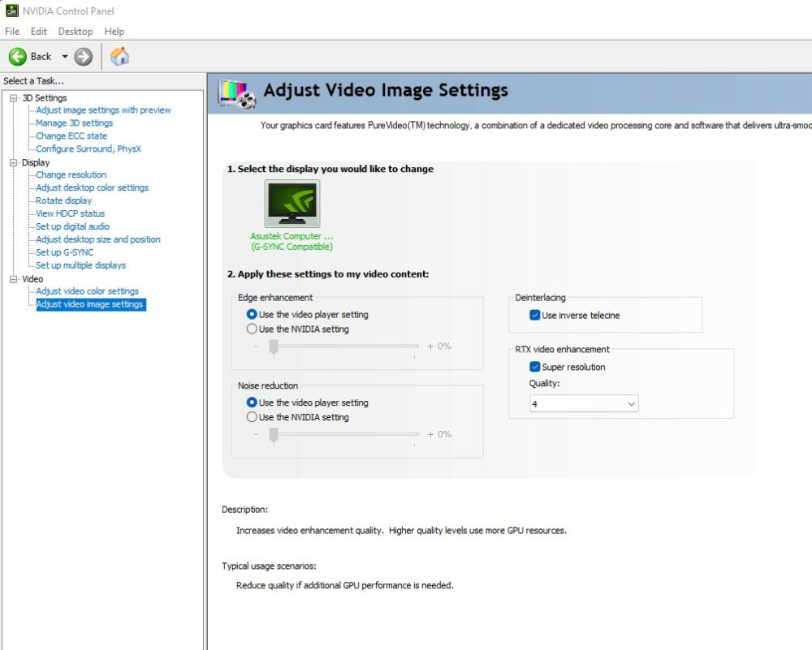Viewport: 812px width, 650px height.
Task: Select video player setting for Noise reduction
Action: (x=252, y=402)
